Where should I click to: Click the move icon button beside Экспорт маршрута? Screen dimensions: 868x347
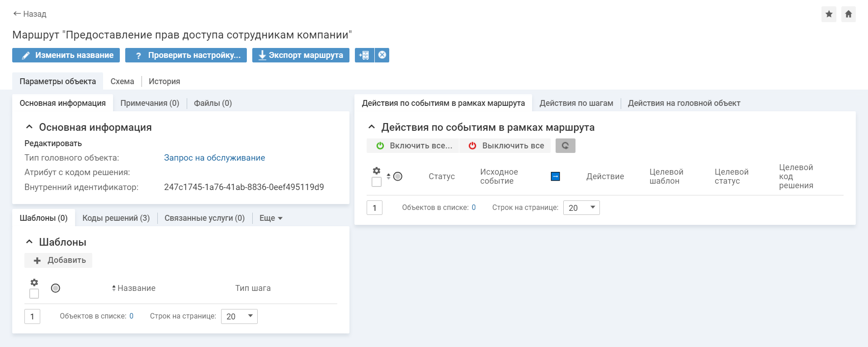coord(364,55)
